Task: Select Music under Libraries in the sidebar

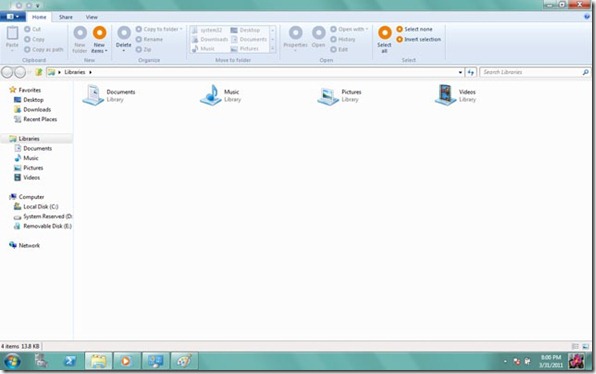Action: (26, 158)
